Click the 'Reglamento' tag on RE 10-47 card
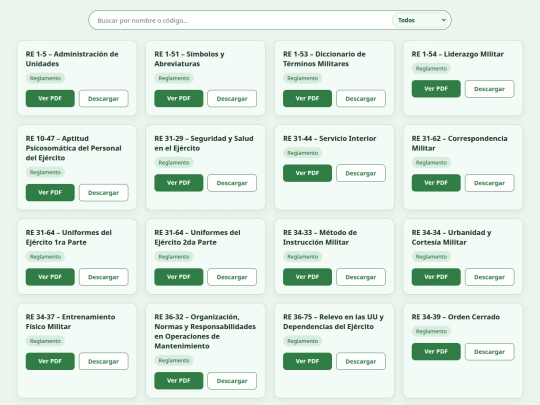Image resolution: width=540 pixels, height=405 pixels. tap(45, 172)
